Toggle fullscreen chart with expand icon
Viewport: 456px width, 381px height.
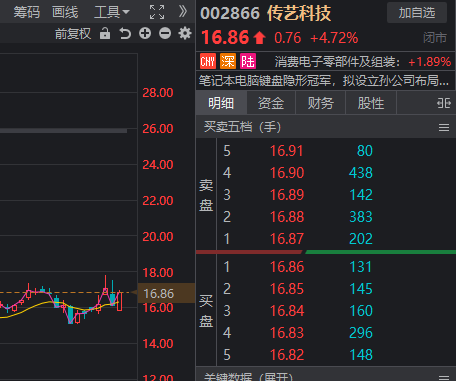(x=157, y=12)
